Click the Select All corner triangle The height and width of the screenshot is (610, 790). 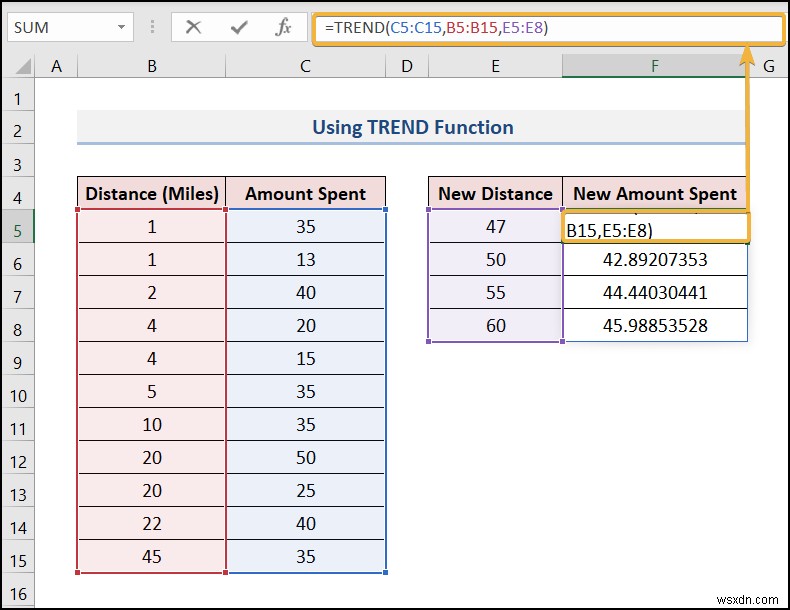(x=22, y=66)
